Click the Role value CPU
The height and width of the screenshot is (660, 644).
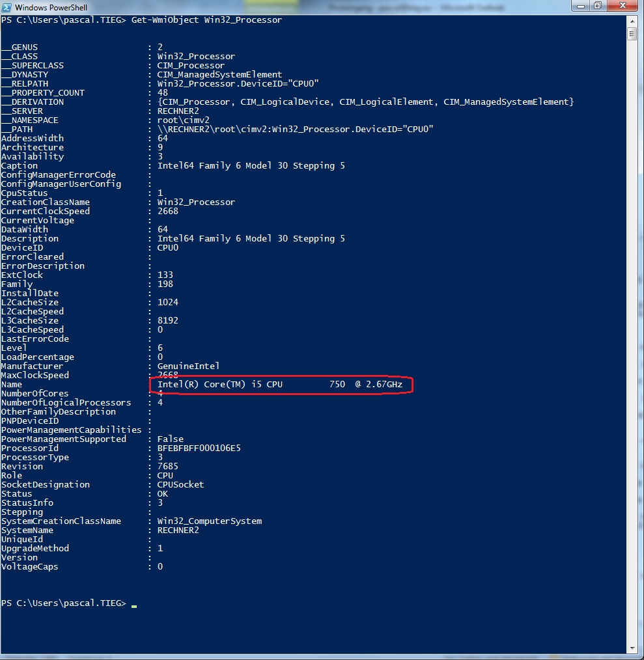[165, 476]
